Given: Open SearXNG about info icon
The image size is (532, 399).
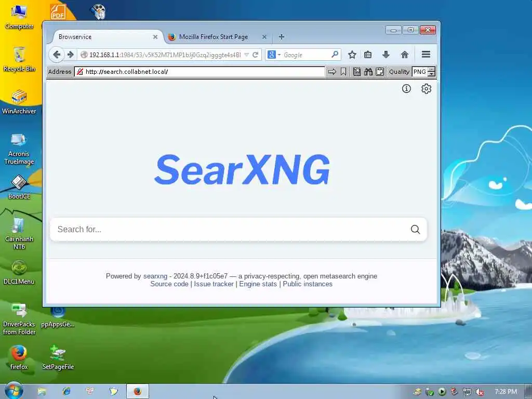Looking at the screenshot, I should (x=406, y=88).
